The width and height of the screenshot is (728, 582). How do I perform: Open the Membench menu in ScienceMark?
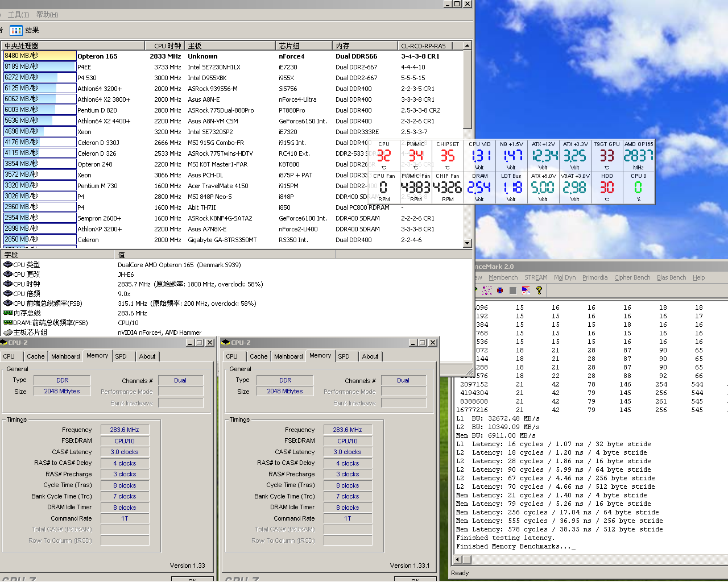tap(503, 277)
